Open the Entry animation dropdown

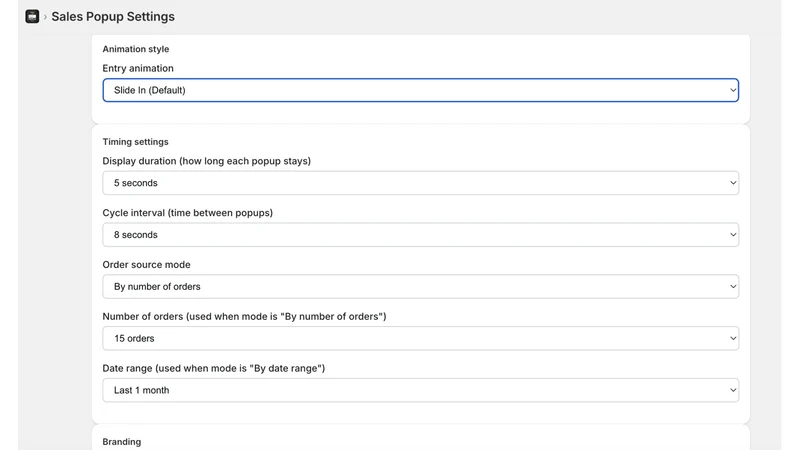click(x=420, y=90)
